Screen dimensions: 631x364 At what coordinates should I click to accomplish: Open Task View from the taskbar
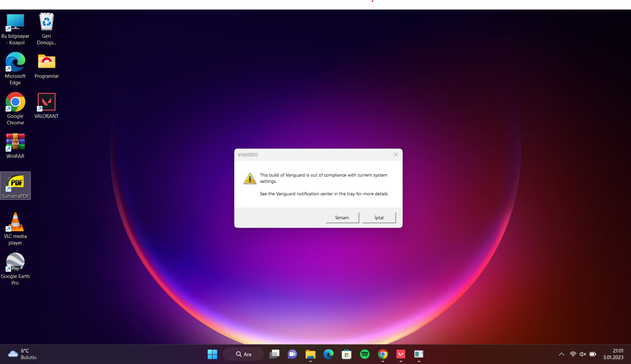tap(274, 354)
